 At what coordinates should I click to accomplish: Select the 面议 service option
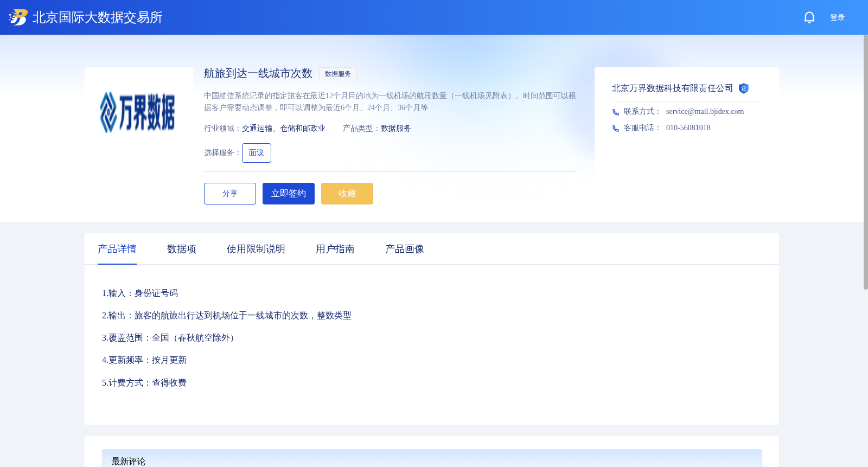click(x=257, y=153)
